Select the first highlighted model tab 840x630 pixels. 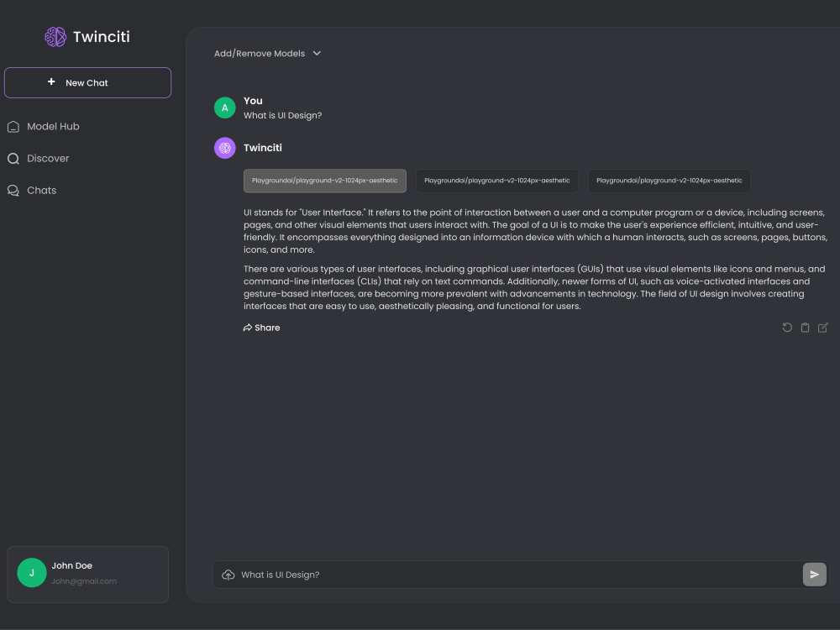click(x=324, y=181)
